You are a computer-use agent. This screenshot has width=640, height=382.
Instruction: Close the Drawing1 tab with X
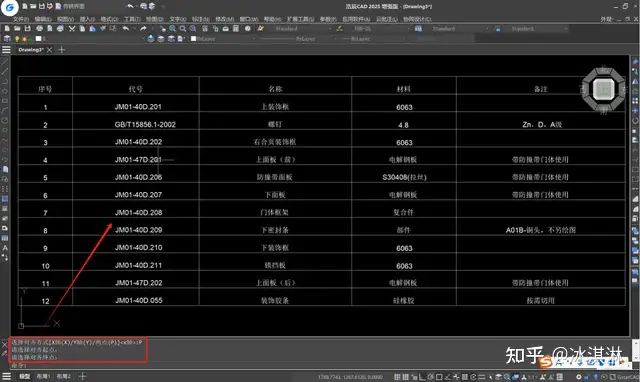coord(49,50)
